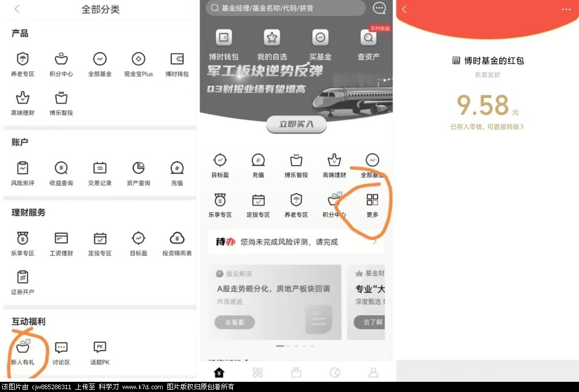Go back from the 全部分类 screen

tap(17, 9)
